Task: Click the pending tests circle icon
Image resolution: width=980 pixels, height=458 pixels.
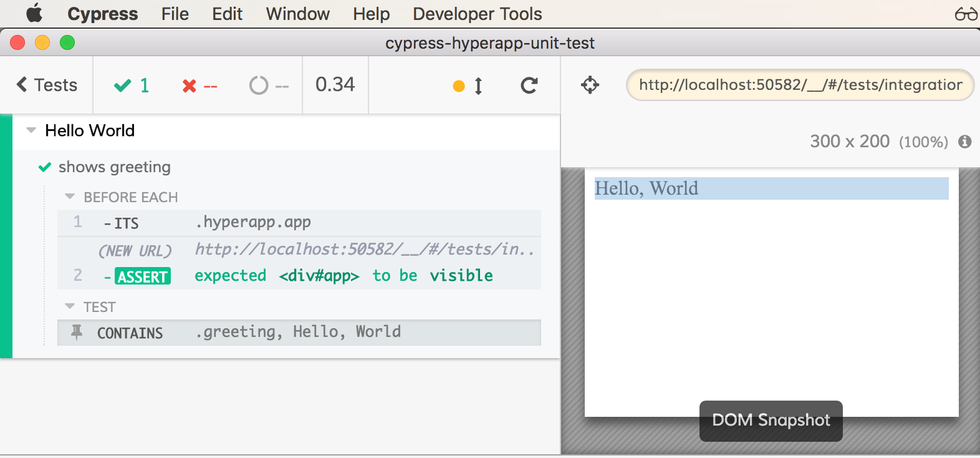Action: pos(258,85)
